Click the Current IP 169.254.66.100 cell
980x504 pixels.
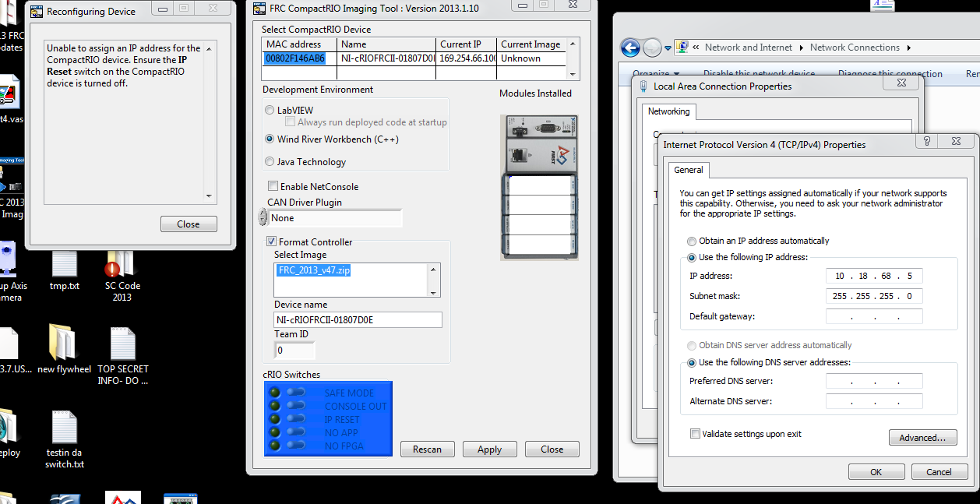466,58
